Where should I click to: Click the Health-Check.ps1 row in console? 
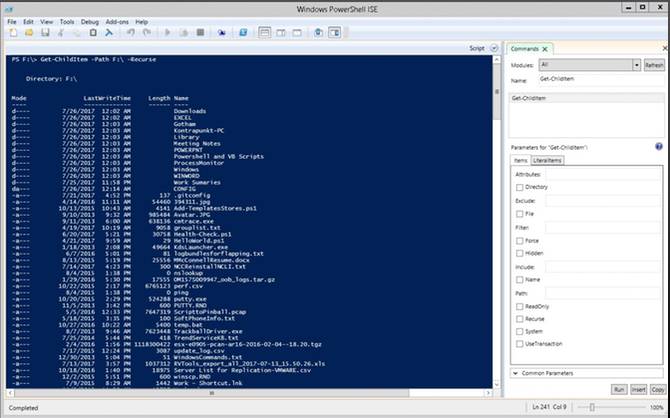(x=122, y=234)
